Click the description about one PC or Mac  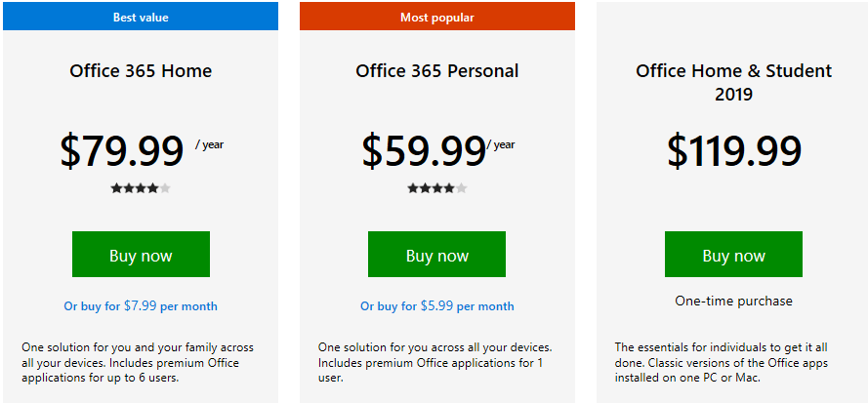point(722,363)
